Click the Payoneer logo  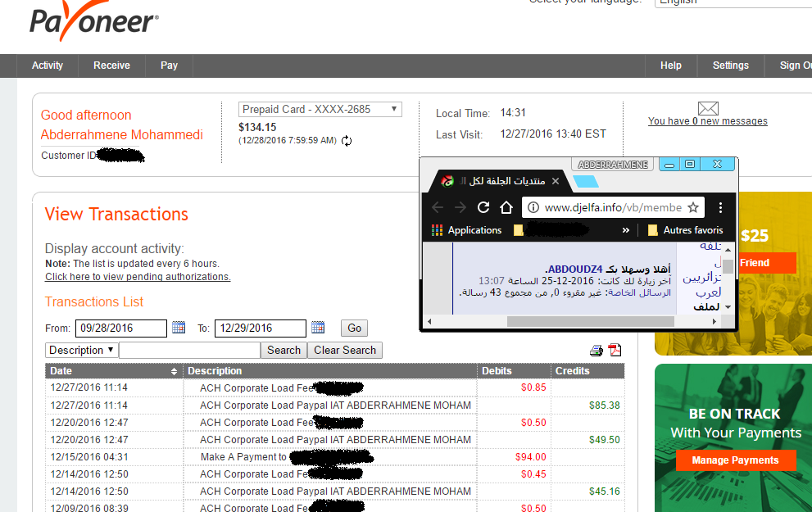pos(93,22)
